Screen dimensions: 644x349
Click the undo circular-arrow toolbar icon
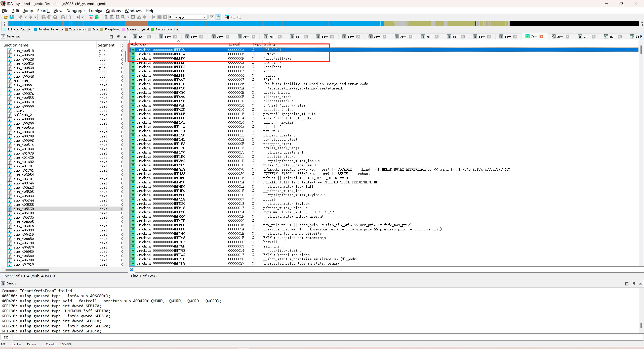tap(21, 17)
